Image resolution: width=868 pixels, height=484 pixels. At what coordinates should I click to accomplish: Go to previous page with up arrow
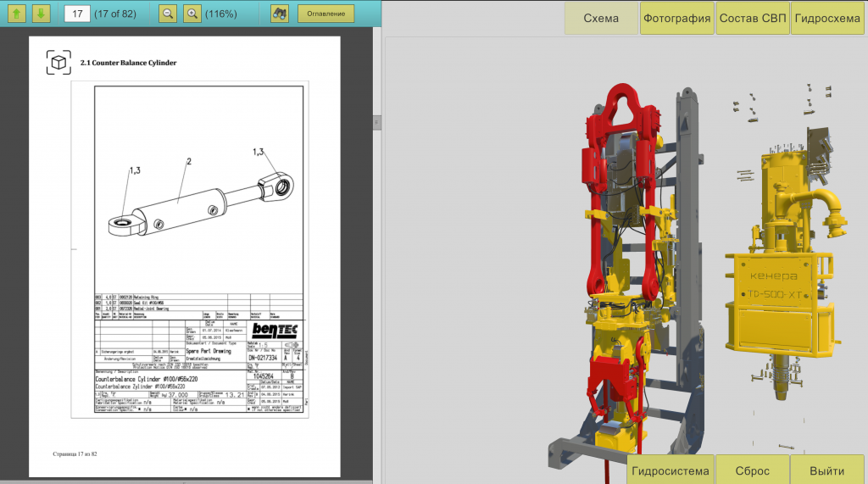[17, 14]
